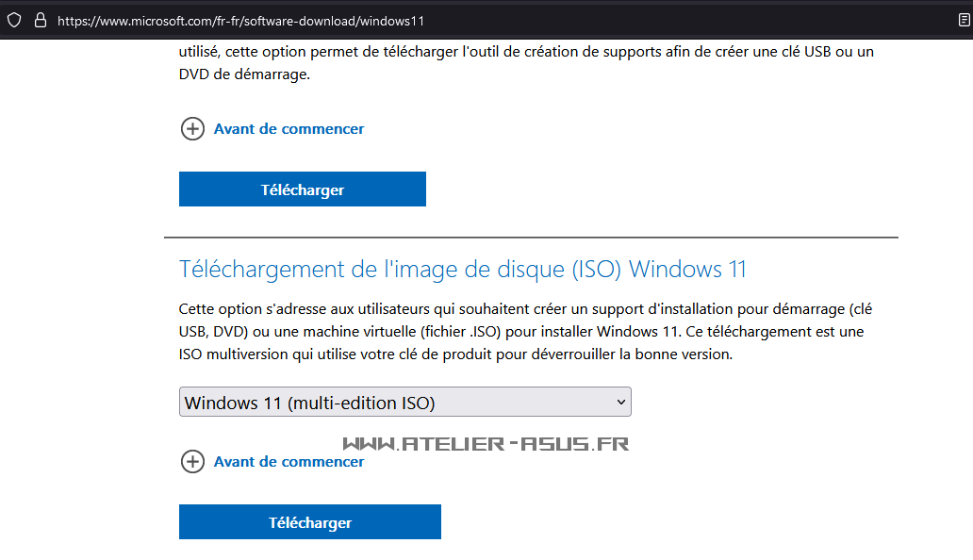Click Télécharger in the ISO section
This screenshot has width=973, height=560.
click(x=309, y=521)
